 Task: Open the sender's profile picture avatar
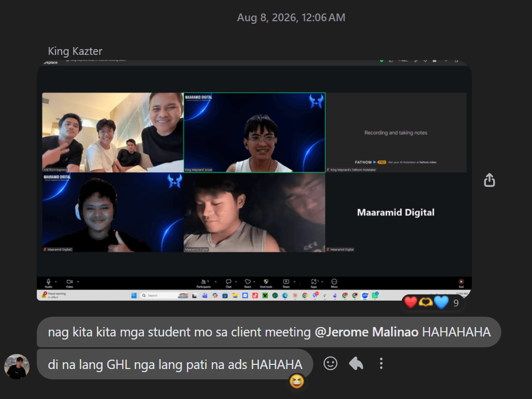point(17,366)
